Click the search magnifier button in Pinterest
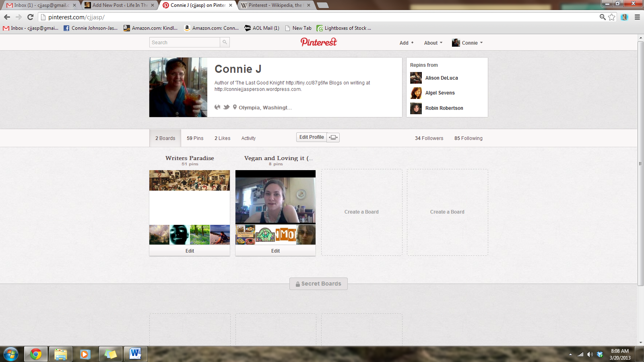The image size is (644, 362). click(225, 42)
